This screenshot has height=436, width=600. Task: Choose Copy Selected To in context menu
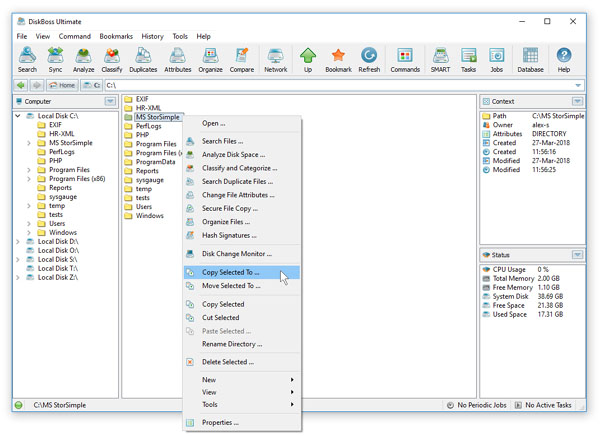[242, 272]
